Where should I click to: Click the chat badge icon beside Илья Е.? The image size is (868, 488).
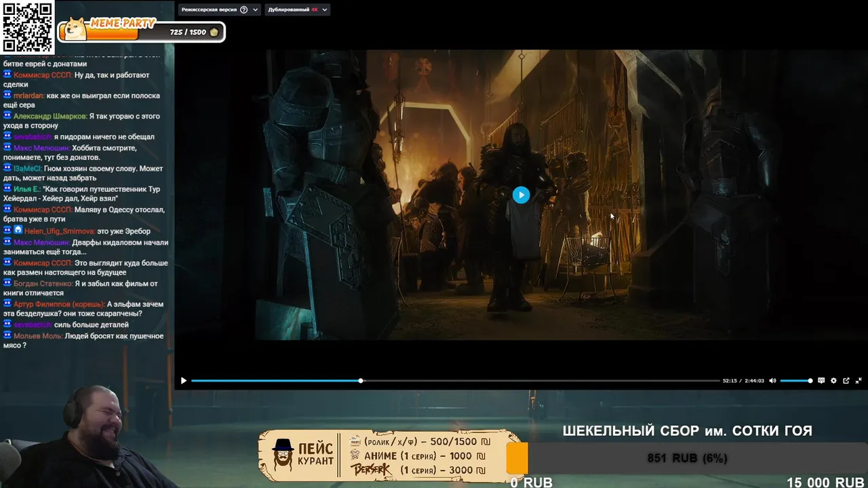[7, 188]
